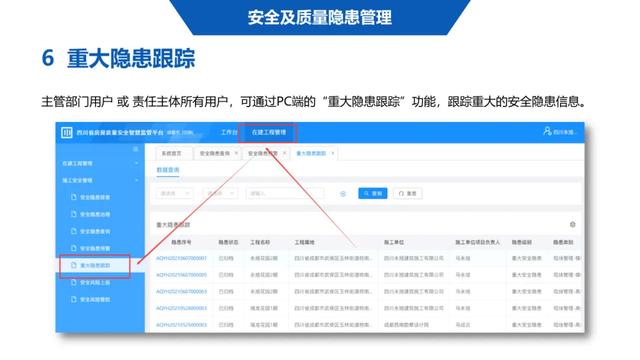Open the second filter dropdown beside the keyword box
This screenshot has width=640, height=360.
coord(220,193)
